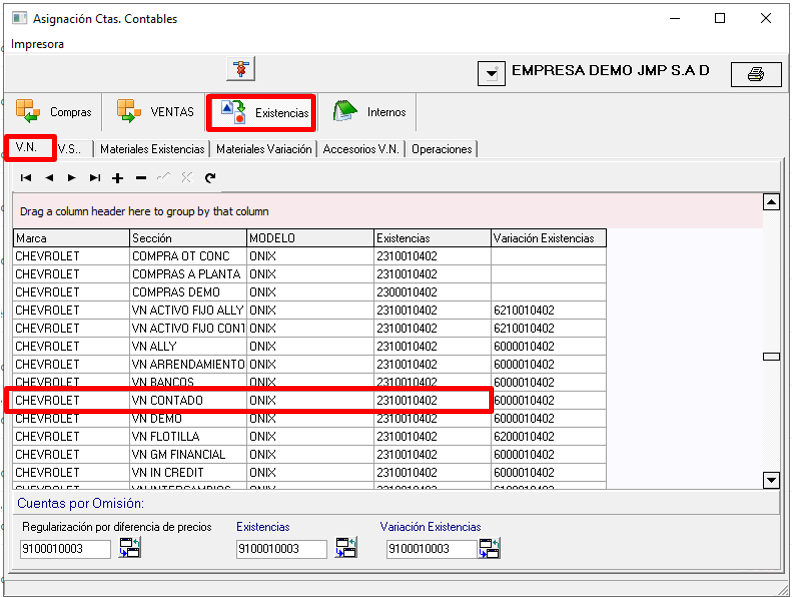Switch to the Compras tab

tap(54, 112)
